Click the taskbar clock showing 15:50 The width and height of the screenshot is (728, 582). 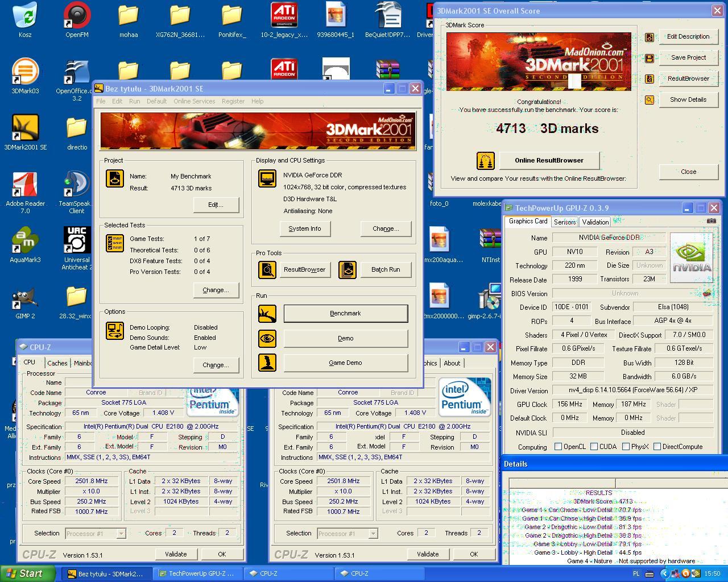pyautogui.click(x=712, y=574)
